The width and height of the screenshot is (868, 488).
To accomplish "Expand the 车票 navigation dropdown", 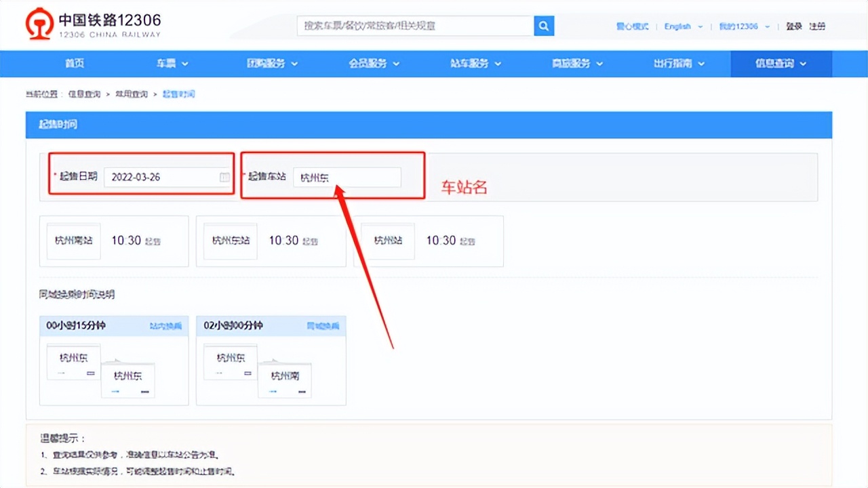I will pyautogui.click(x=172, y=63).
